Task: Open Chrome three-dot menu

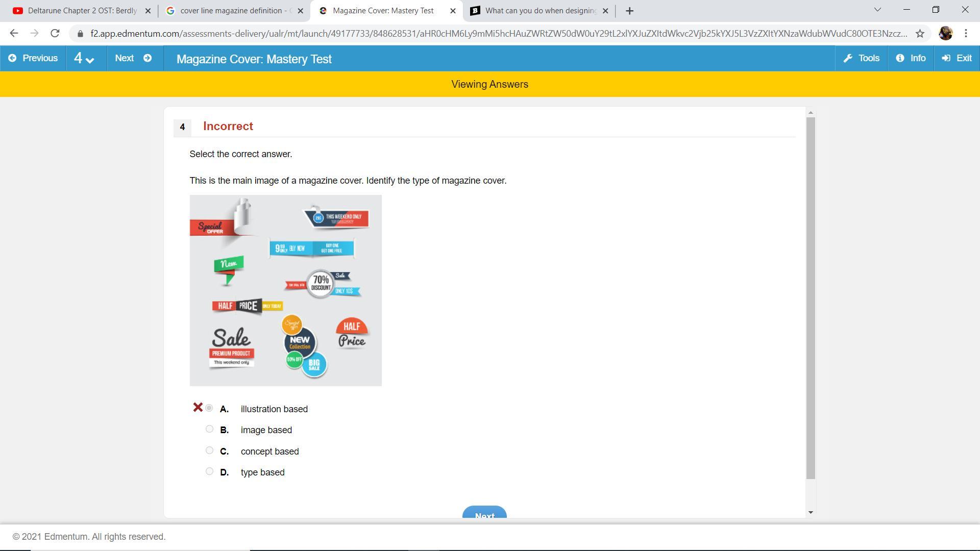Action: [966, 34]
